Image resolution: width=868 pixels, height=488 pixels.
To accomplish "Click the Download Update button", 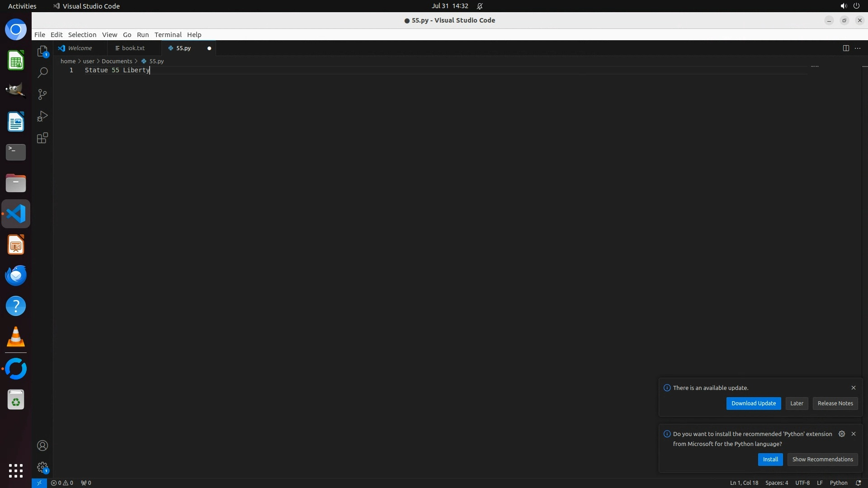I will click(x=753, y=404).
